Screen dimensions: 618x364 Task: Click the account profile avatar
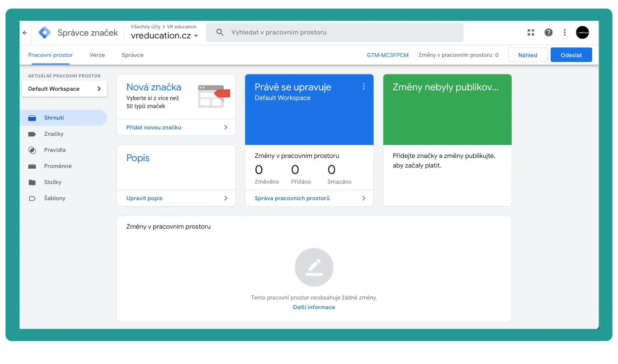click(x=582, y=32)
